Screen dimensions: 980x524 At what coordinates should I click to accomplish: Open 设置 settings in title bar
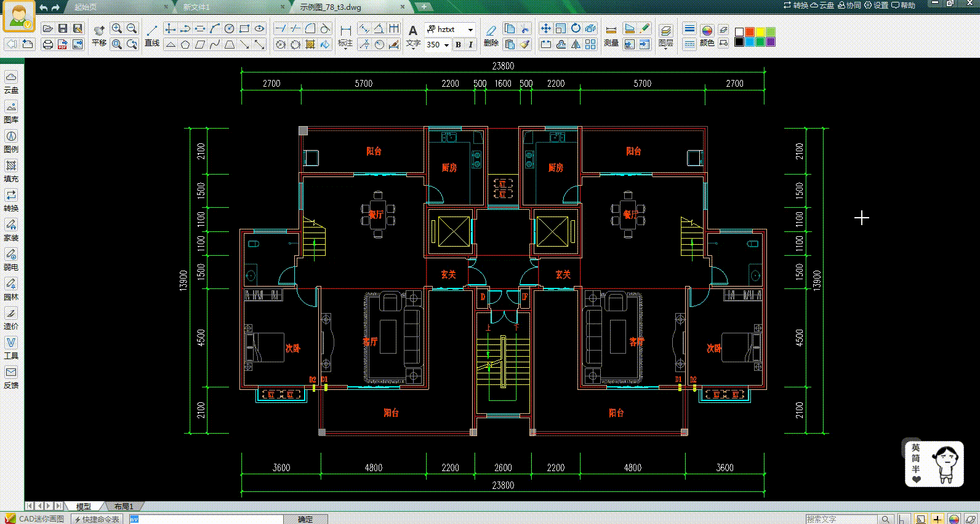pyautogui.click(x=876, y=5)
